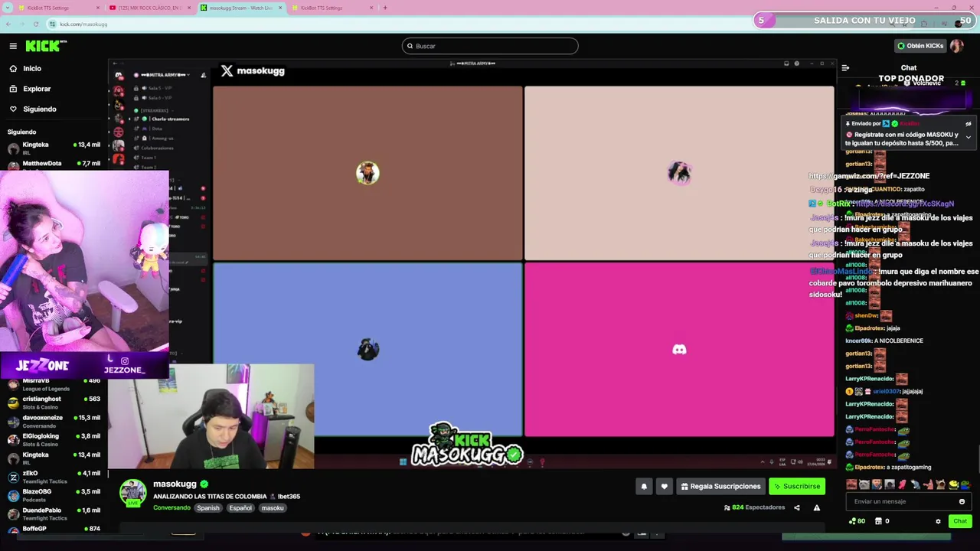
Task: Focus the Buscar search field
Action: point(490,46)
